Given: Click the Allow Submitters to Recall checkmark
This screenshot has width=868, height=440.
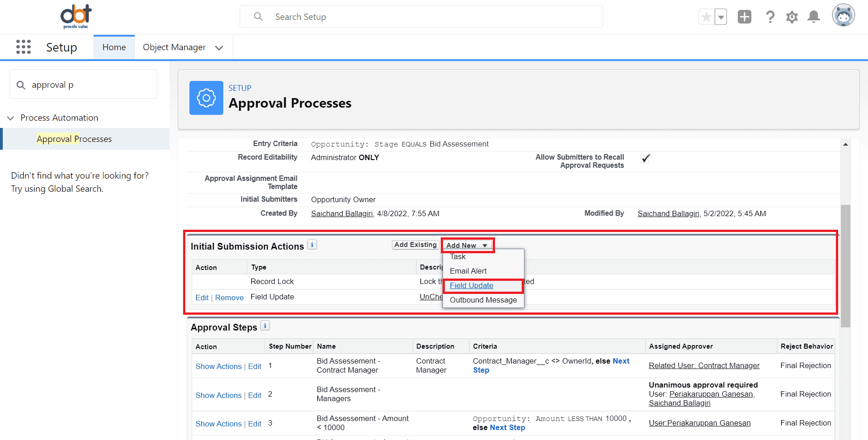Looking at the screenshot, I should coord(646,158).
